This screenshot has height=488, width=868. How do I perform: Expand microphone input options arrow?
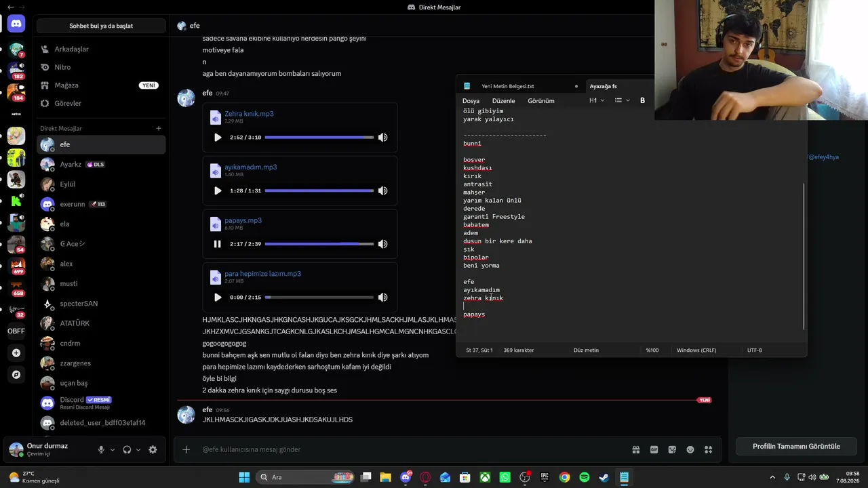click(113, 449)
